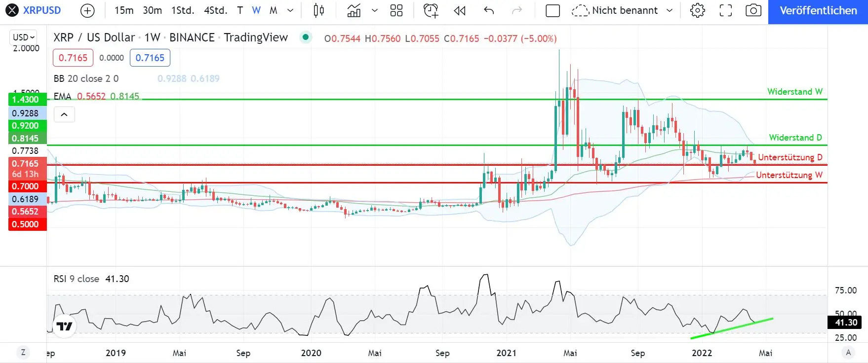The height and width of the screenshot is (363, 868).
Task: Click the blue 0.7165 buy price button
Action: [150, 58]
